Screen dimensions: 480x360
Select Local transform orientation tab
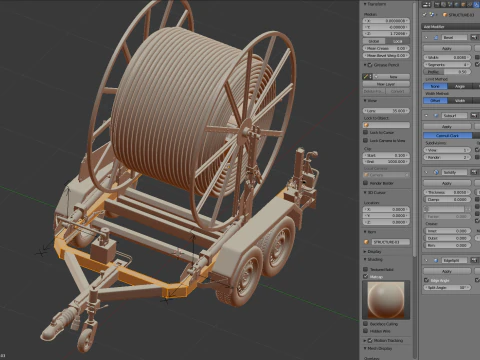click(398, 41)
